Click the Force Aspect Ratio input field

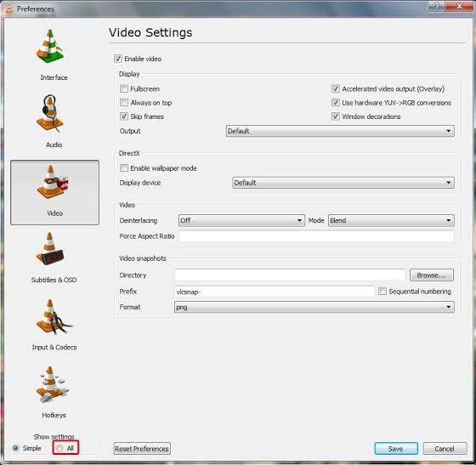316,236
